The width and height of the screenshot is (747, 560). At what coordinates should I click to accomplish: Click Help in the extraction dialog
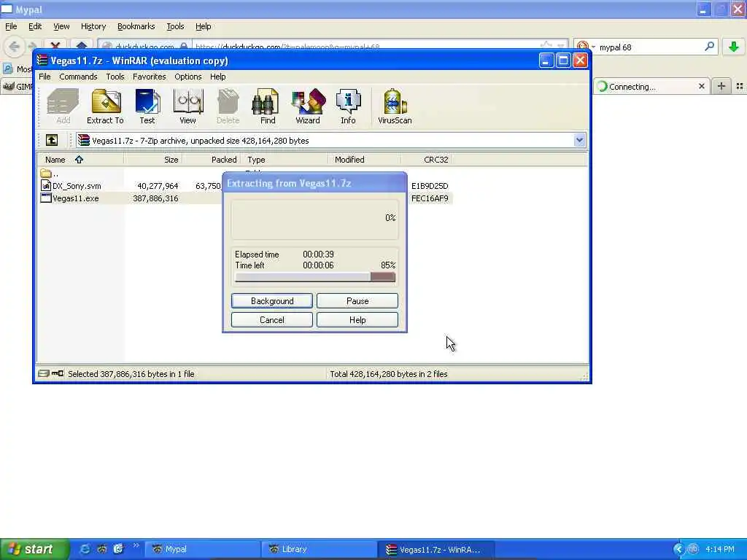pos(357,320)
